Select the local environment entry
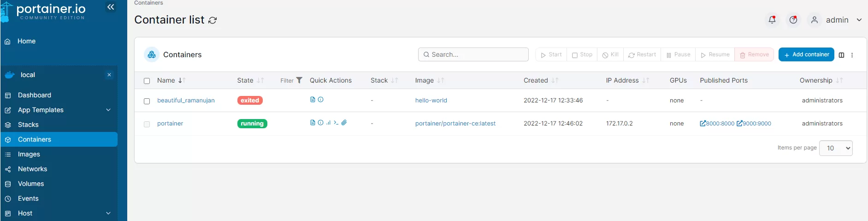This screenshot has width=868, height=221. [x=28, y=75]
